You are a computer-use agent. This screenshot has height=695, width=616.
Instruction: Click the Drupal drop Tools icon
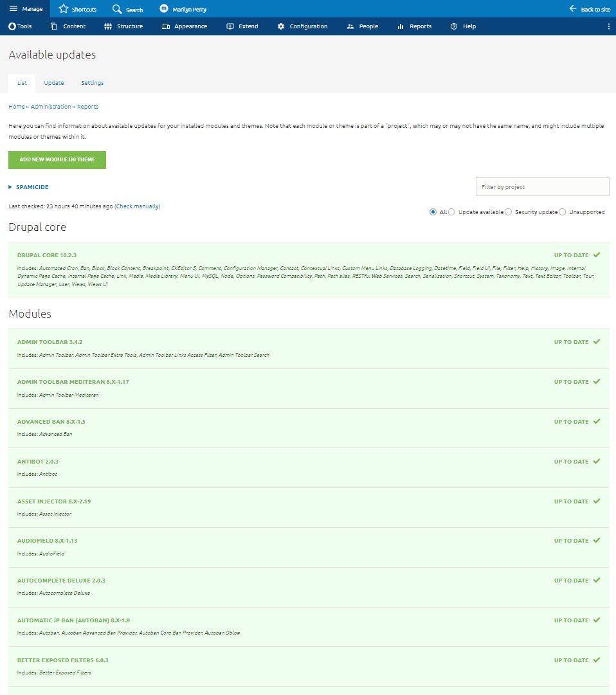pyautogui.click(x=12, y=26)
